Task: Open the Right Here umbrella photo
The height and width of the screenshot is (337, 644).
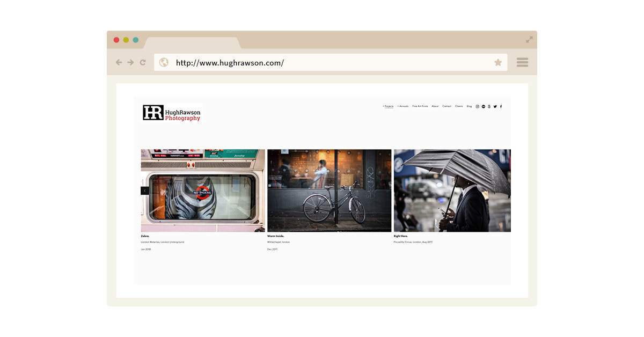Action: coord(452,191)
